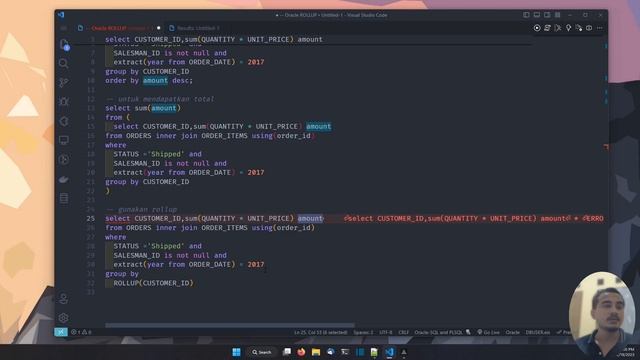The image size is (640, 360).
Task: Open the database view icon in activity bar
Action: [64, 198]
